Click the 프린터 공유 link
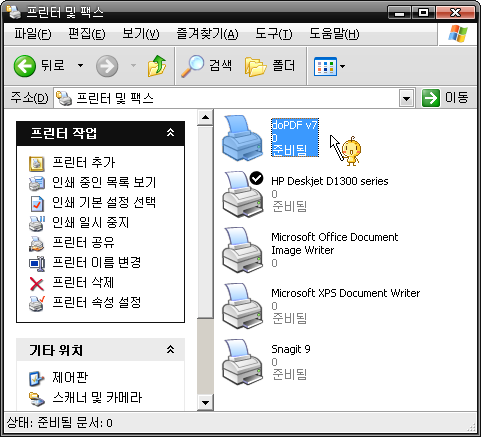This screenshot has width=481, height=437. pos(83,242)
